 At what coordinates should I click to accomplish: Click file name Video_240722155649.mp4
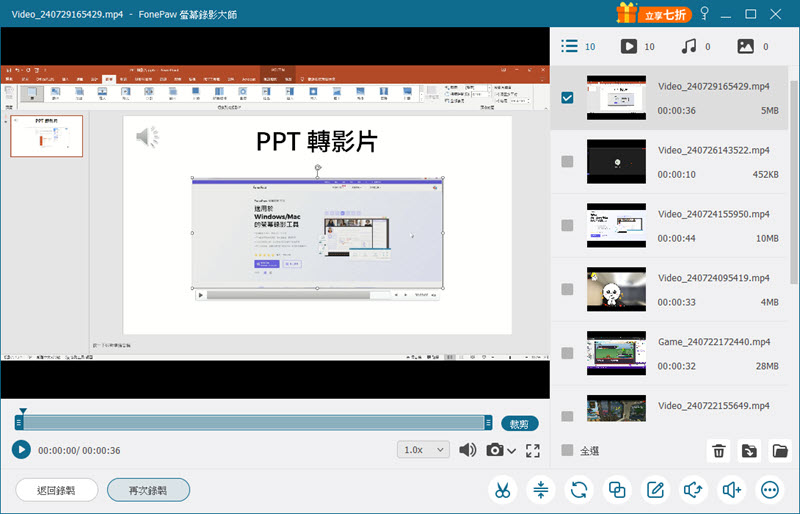(713, 405)
